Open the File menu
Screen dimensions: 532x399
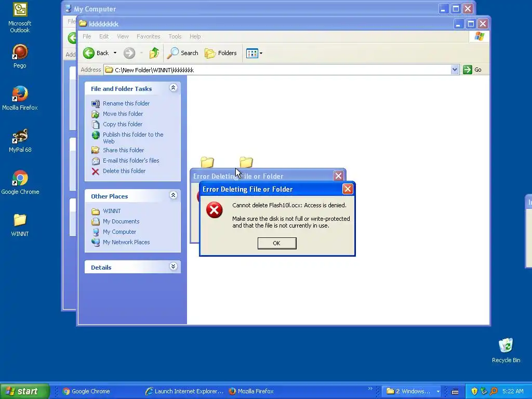[87, 36]
